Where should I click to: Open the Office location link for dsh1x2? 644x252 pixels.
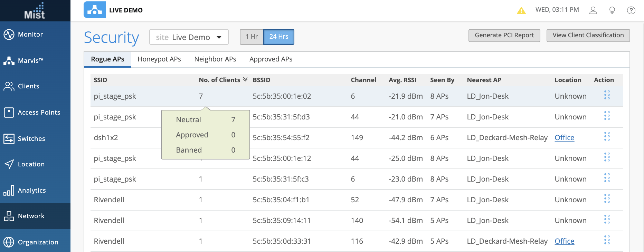564,138
